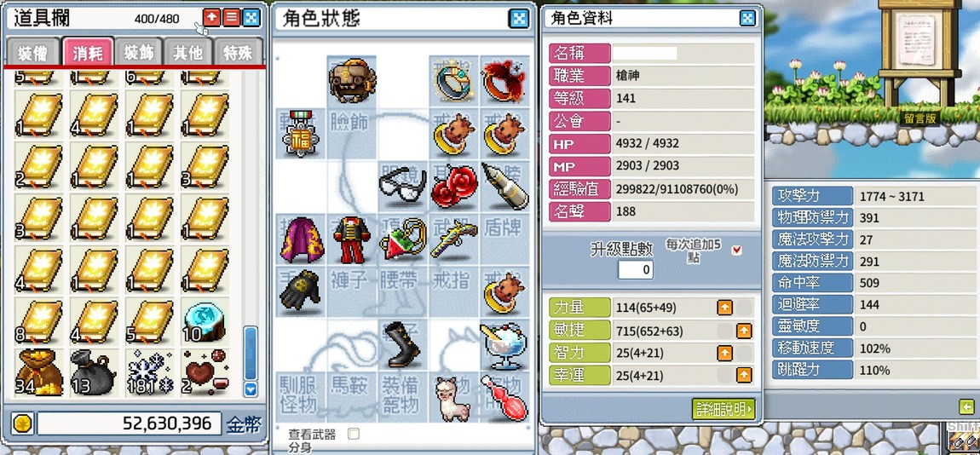Click the black money sack with 13
The width and height of the screenshot is (980, 455).
[93, 371]
